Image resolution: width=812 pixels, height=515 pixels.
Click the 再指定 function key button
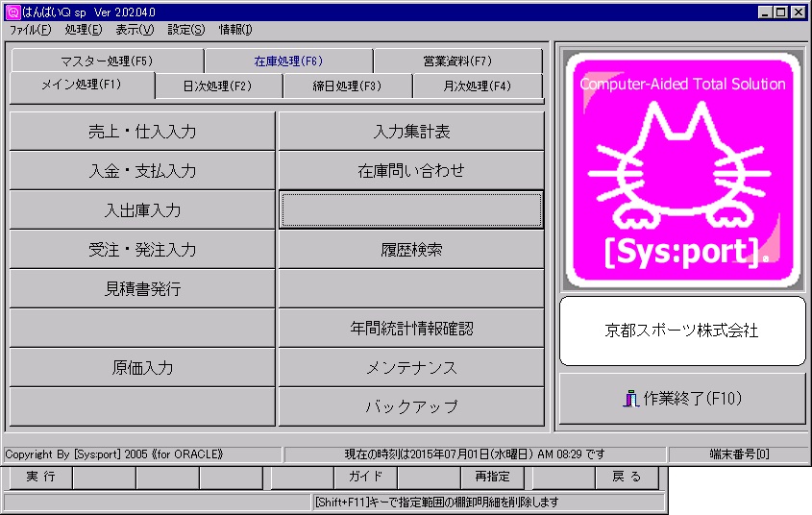(492, 478)
